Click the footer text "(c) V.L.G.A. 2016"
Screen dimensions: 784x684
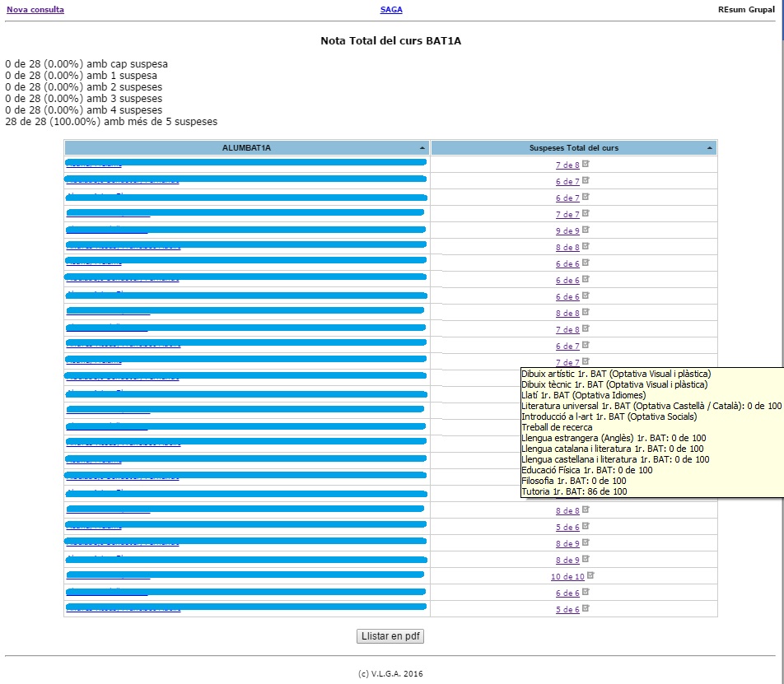[390, 673]
